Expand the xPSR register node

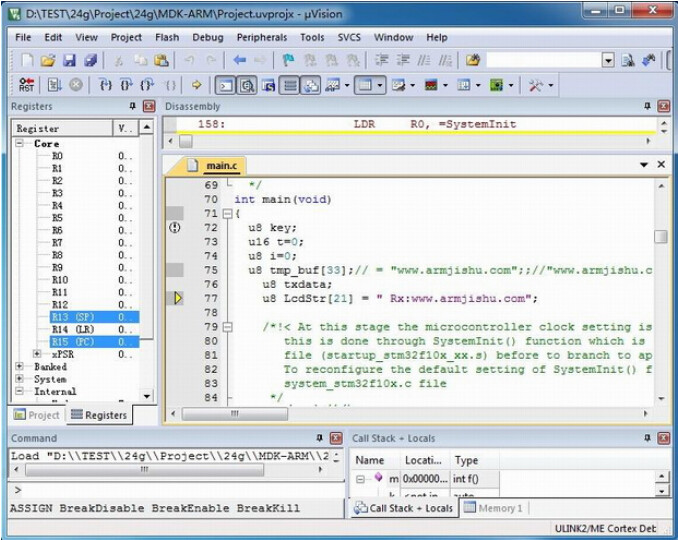37,354
